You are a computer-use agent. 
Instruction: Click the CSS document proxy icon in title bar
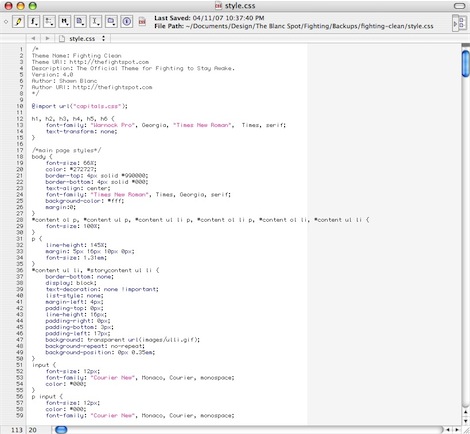point(218,6)
